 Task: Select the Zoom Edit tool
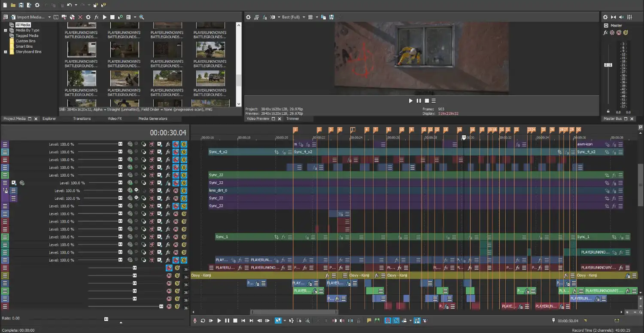tap(307, 321)
